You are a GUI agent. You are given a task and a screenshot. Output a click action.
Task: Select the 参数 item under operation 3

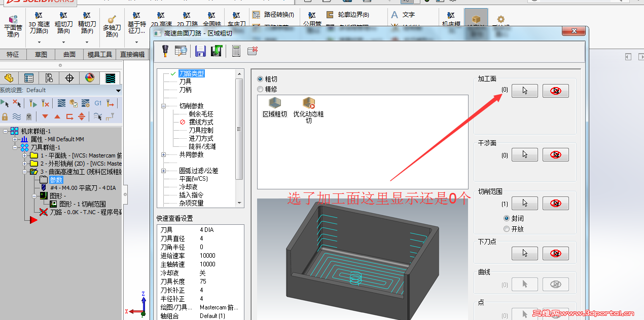(56, 180)
